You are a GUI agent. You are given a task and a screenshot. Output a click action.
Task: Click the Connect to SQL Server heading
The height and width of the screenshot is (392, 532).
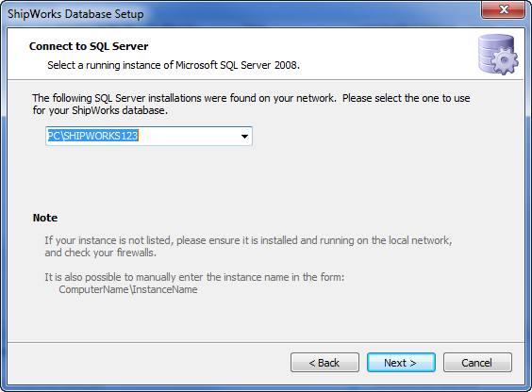pos(89,46)
